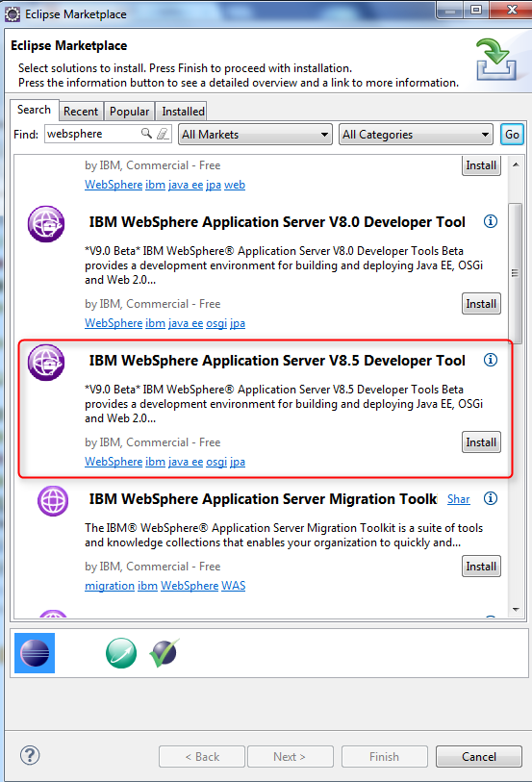Click the web tag link in top listing
The width and height of the screenshot is (532, 782).
(x=235, y=185)
